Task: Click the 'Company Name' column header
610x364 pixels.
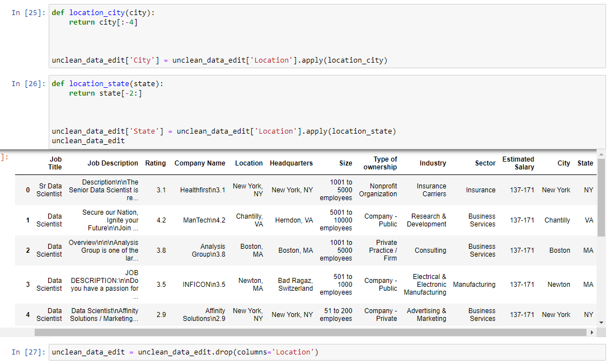Action: point(200,163)
